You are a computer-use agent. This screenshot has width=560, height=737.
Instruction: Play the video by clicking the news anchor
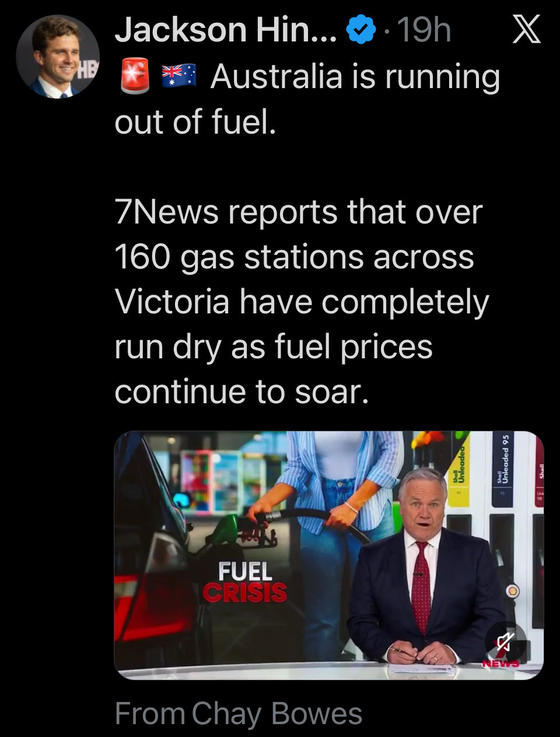click(x=426, y=572)
